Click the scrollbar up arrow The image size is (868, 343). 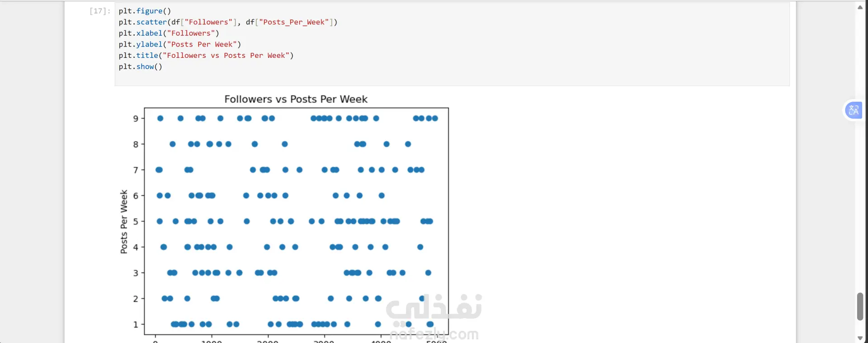[x=860, y=7]
